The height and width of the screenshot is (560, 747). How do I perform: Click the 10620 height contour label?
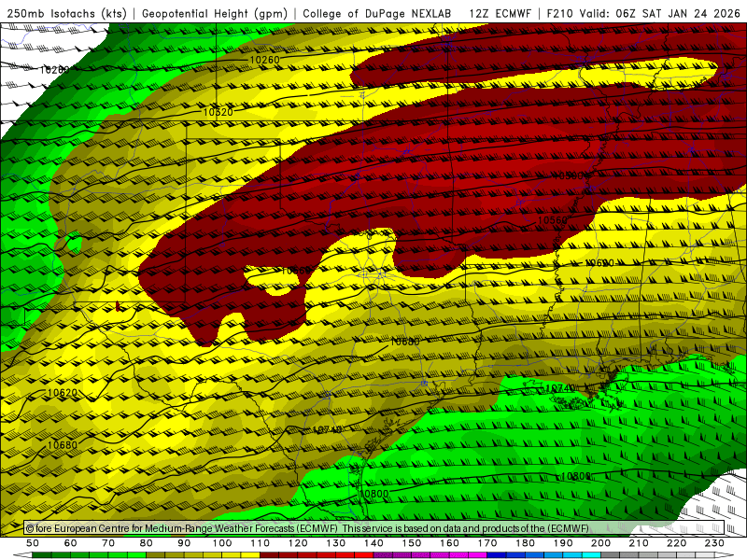click(x=63, y=393)
